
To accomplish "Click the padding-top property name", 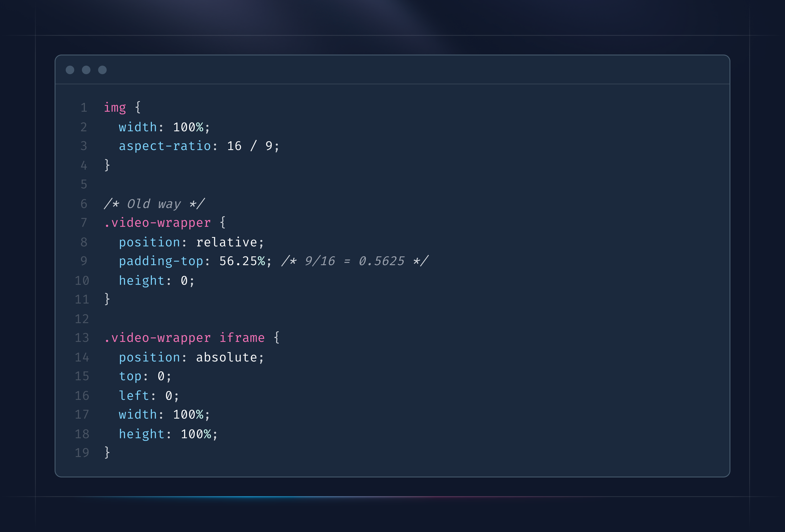I will click(161, 261).
